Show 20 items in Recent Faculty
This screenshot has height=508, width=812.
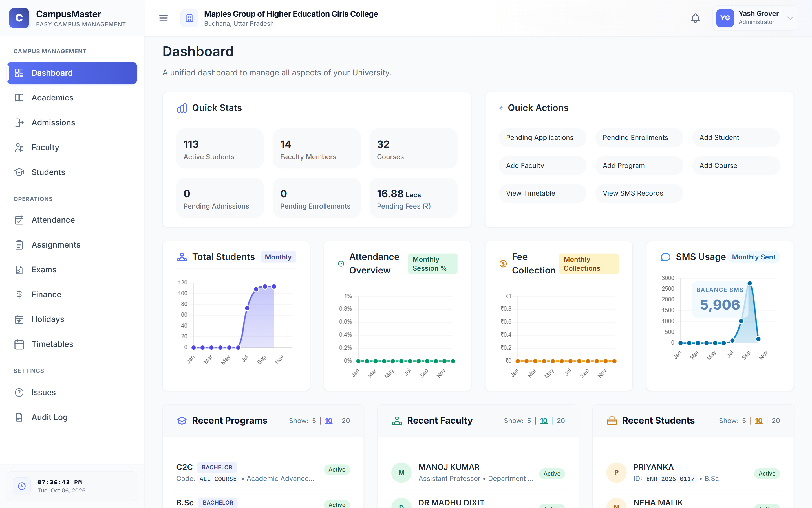click(561, 421)
